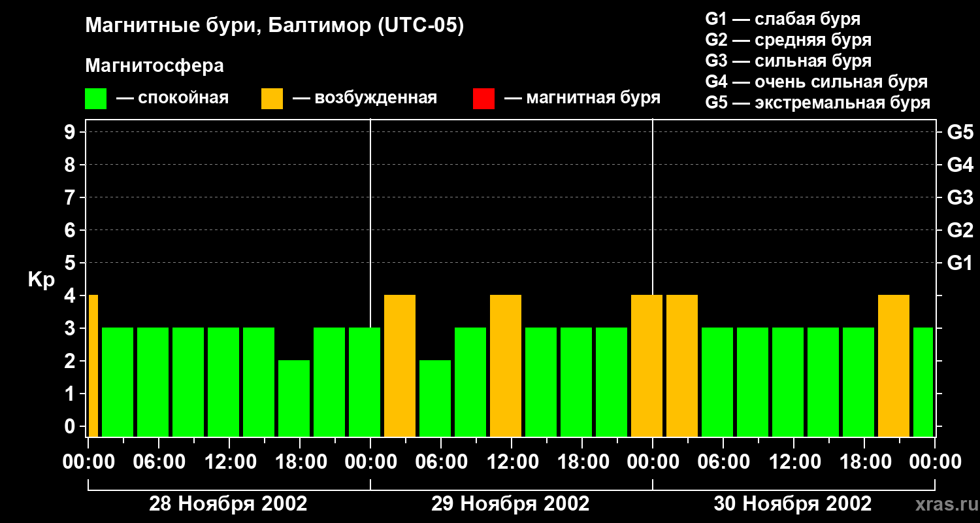Click the 'G5' tick label on the right axis

[x=960, y=132]
